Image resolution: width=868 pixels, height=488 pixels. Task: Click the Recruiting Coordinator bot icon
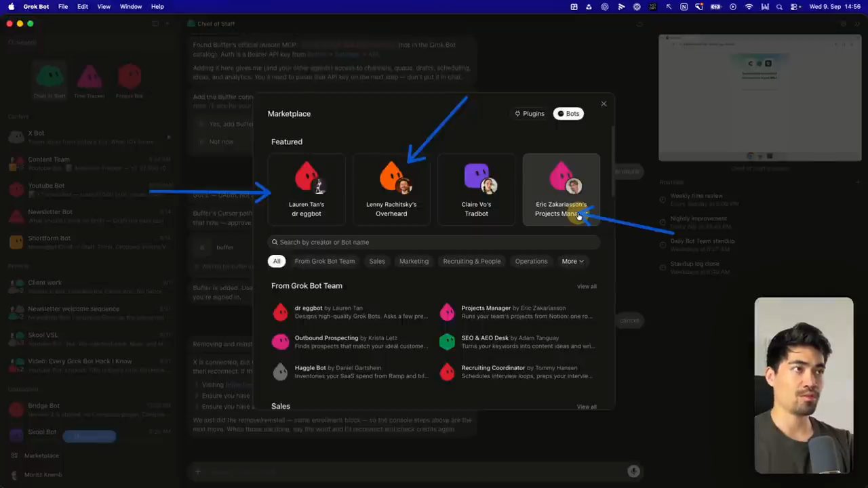pos(447,371)
